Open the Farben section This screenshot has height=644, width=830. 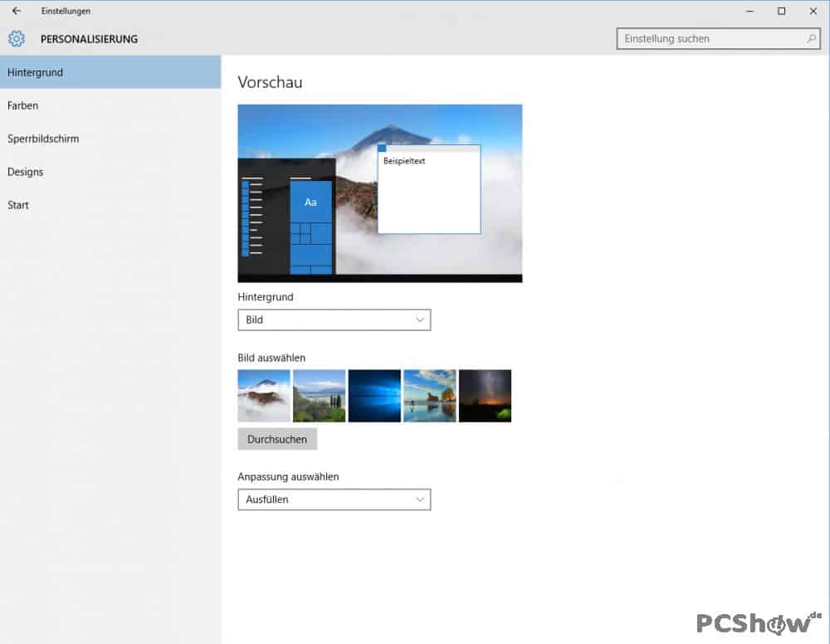click(110, 105)
